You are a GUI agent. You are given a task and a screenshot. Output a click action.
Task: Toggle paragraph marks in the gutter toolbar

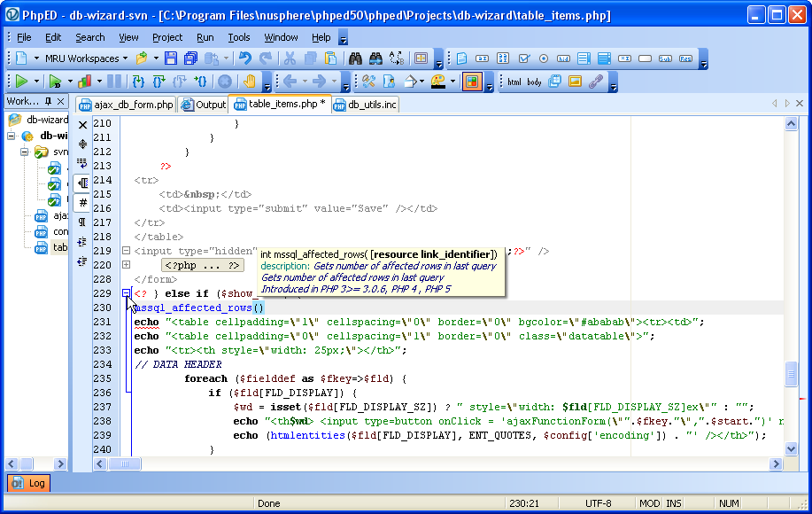click(x=82, y=222)
